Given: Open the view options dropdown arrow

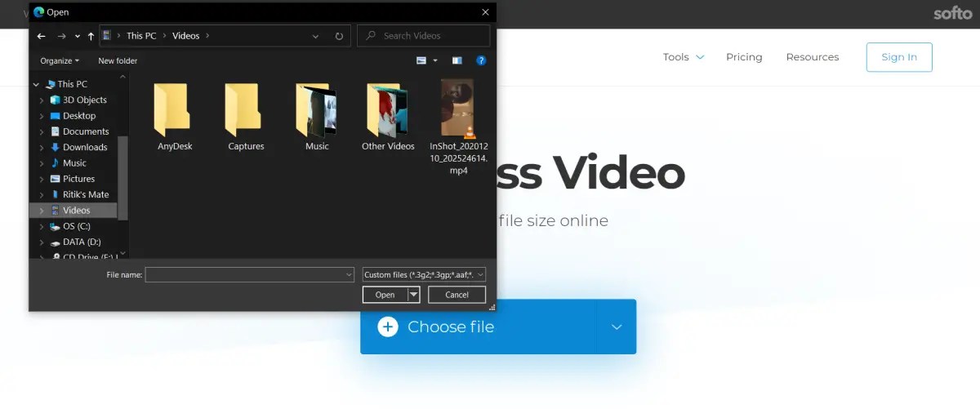Looking at the screenshot, I should coord(435,60).
